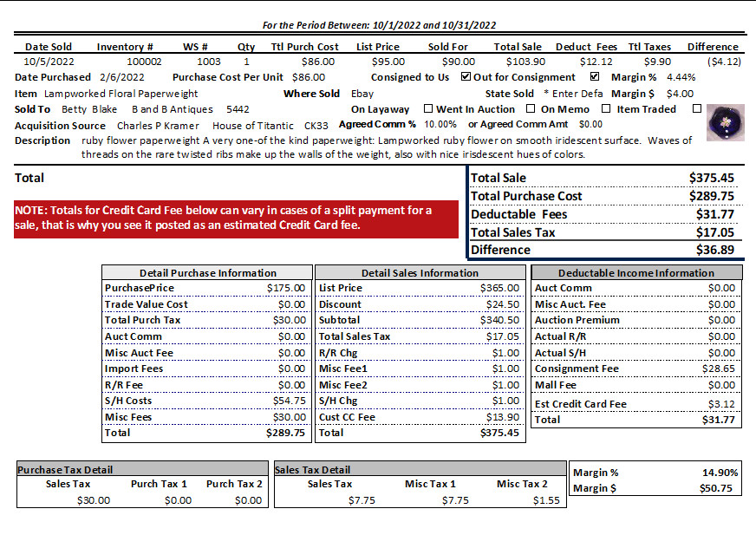The height and width of the screenshot is (548, 756).
Task: Uncheck the Consigned to Us checkbox
Action: [x=466, y=76]
